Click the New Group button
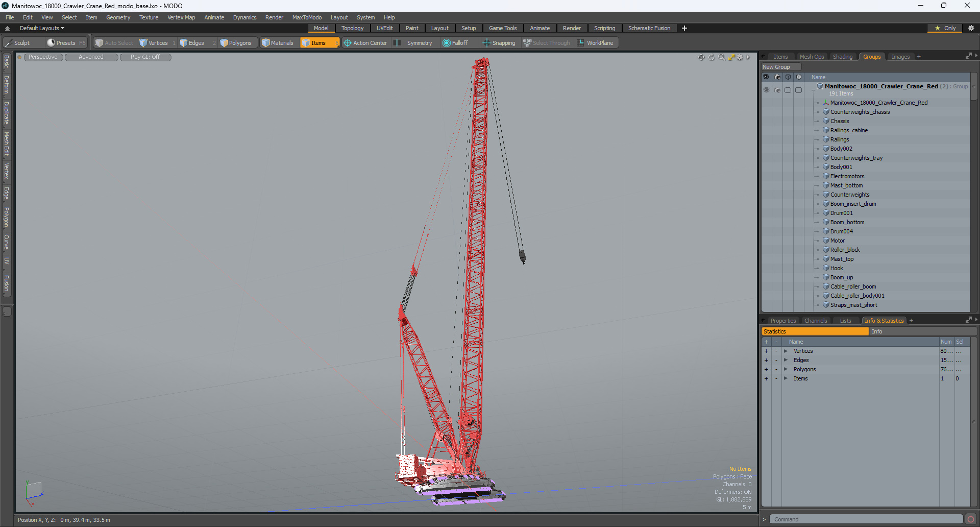 coord(780,67)
